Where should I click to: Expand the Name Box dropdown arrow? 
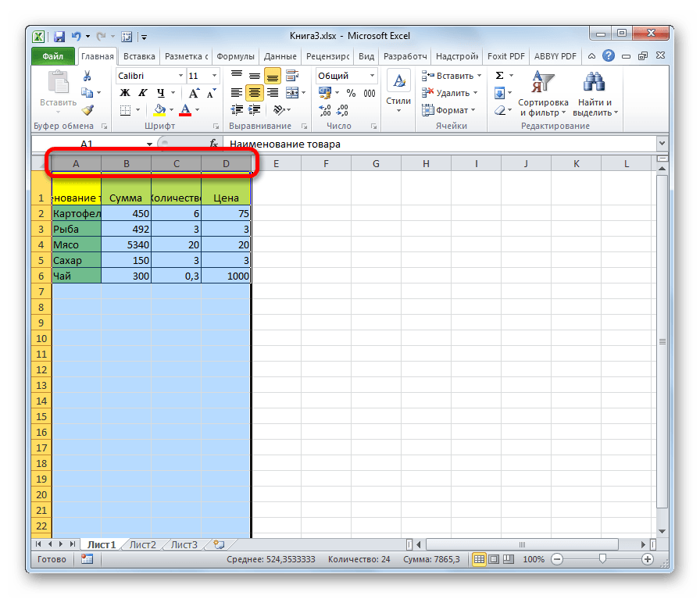coord(149,144)
